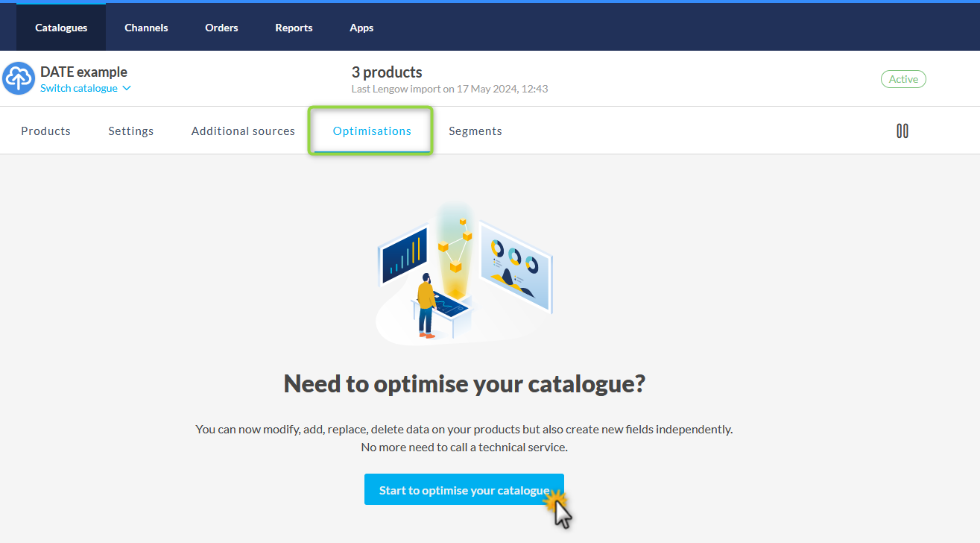This screenshot has height=543, width=980.
Task: Expand the Switch catalogue chevron arrow
Action: pyautogui.click(x=127, y=88)
